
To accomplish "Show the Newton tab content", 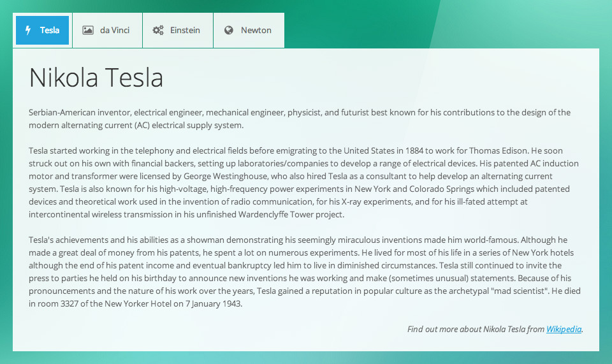I will coord(249,31).
